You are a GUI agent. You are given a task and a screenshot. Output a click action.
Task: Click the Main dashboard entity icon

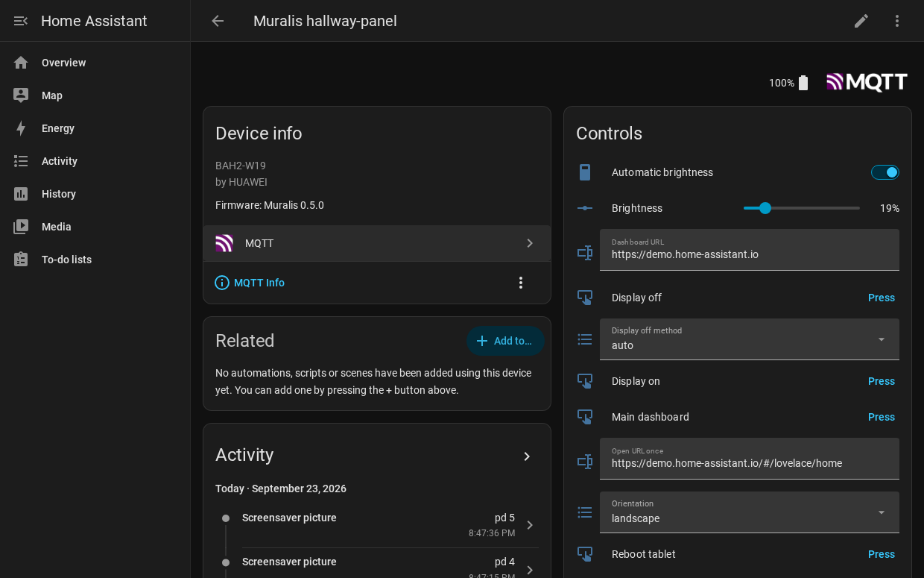coord(585,417)
